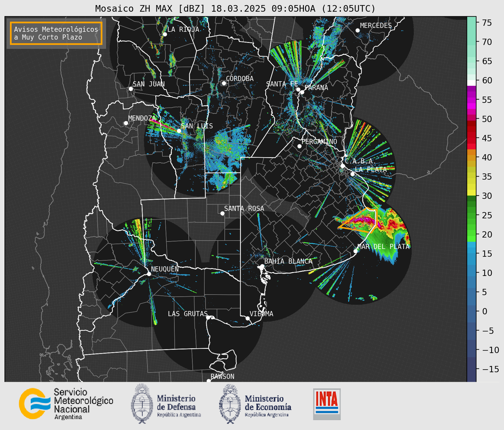Select the Viedma label

pyautogui.click(x=261, y=314)
